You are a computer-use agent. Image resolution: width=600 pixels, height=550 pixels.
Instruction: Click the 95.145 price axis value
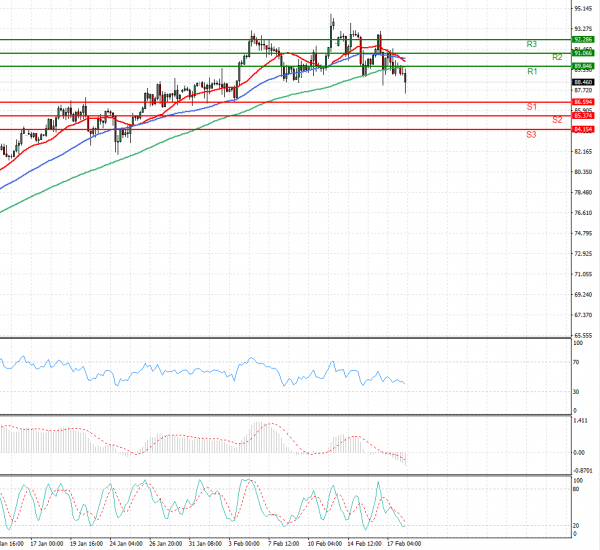583,8
